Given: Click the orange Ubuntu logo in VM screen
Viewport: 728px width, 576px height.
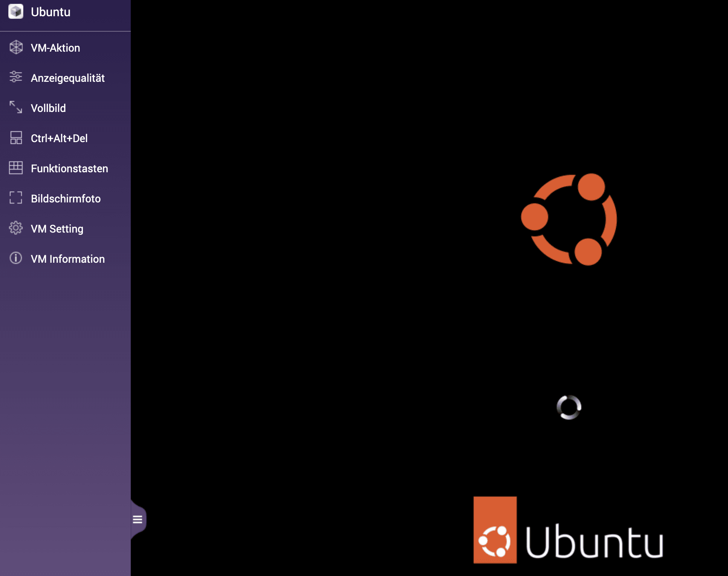Looking at the screenshot, I should point(569,219).
